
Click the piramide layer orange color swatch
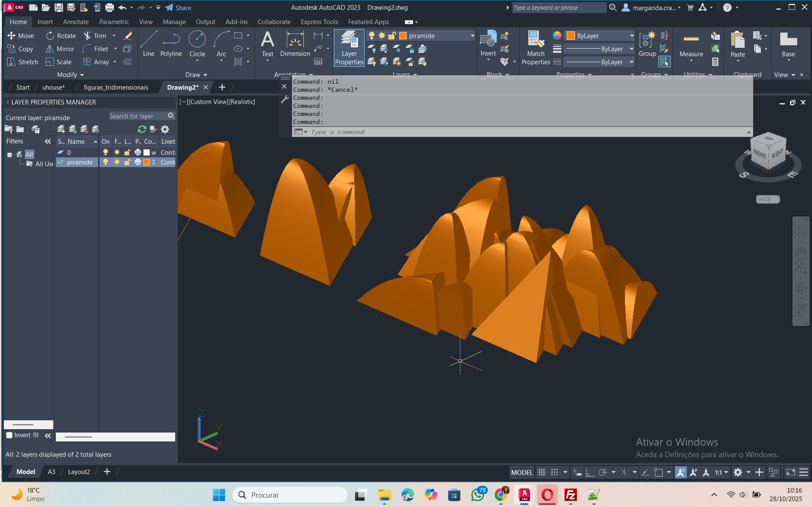[146, 162]
